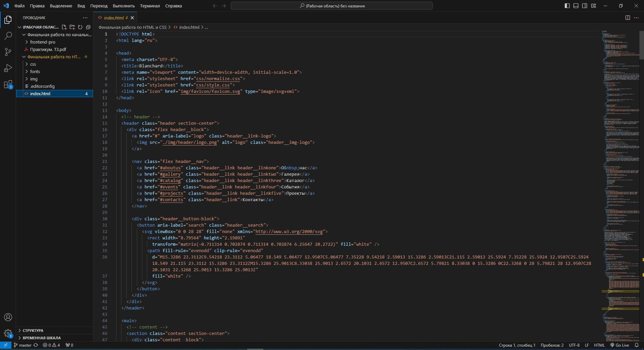Expand the fonts folder
Image resolution: width=644 pixels, height=350 pixels.
coord(54,71)
